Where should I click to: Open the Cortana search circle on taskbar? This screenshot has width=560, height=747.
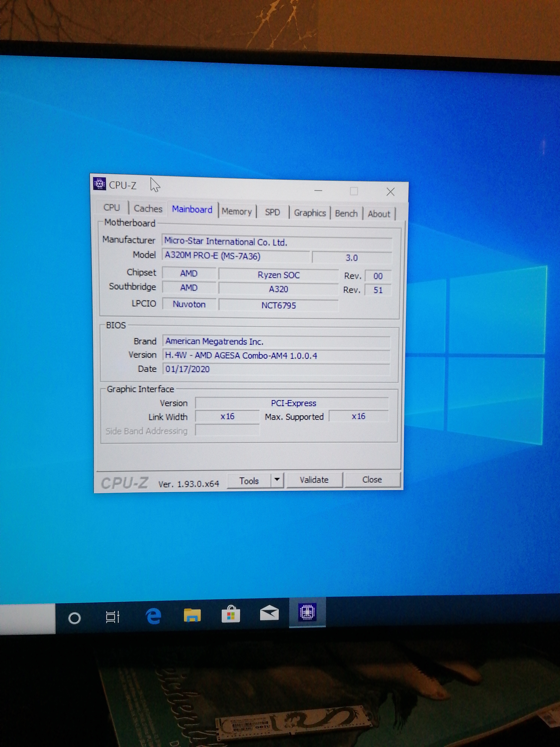(74, 618)
